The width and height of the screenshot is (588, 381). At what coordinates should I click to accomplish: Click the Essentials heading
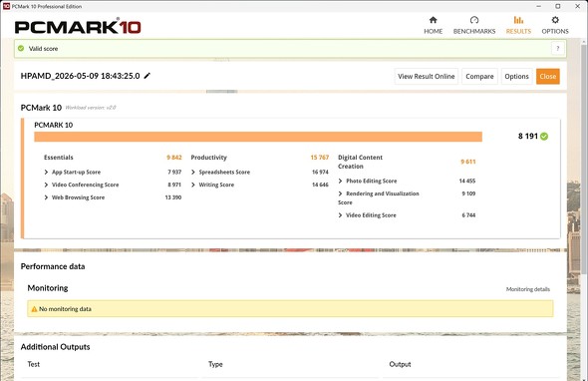tap(59, 158)
